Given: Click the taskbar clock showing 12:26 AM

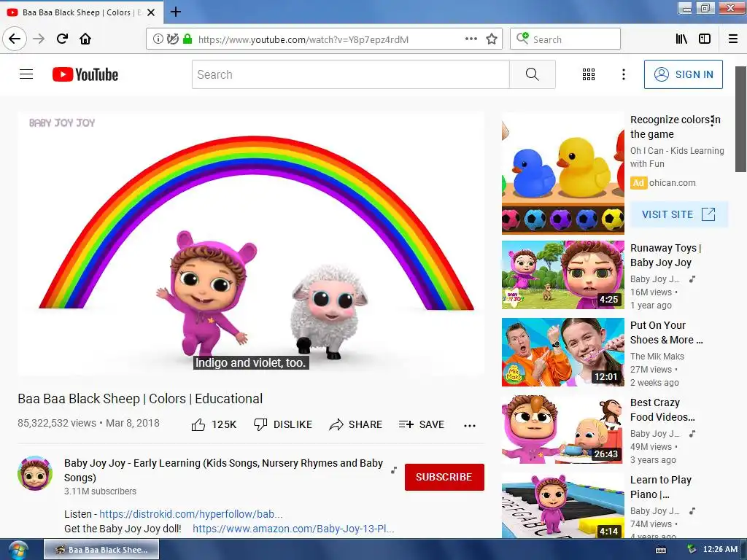Looking at the screenshot, I should point(720,549).
